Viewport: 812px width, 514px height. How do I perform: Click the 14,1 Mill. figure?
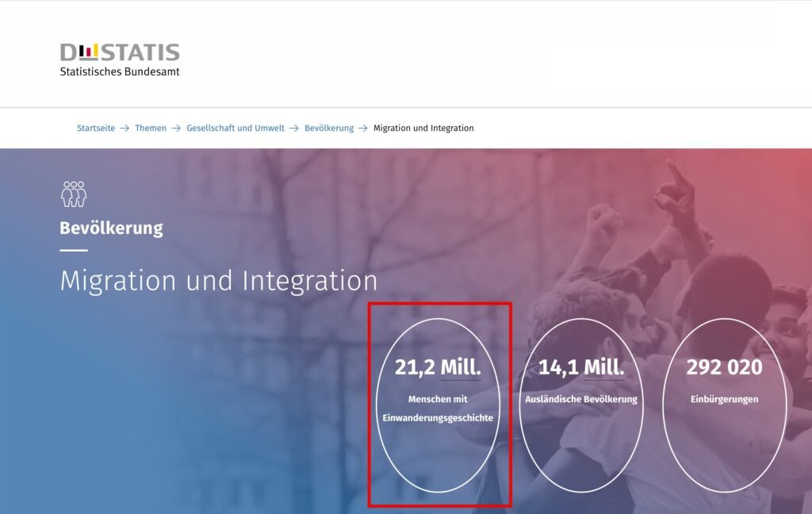click(x=581, y=367)
